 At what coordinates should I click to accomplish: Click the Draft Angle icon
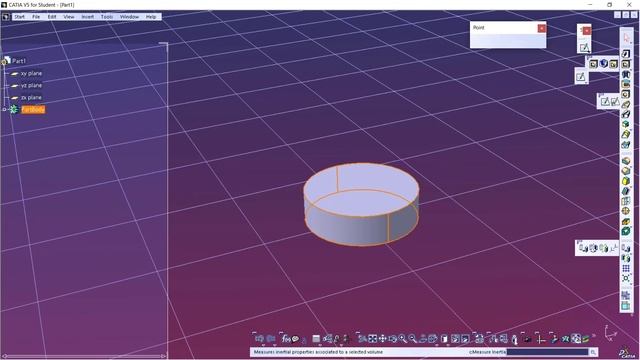click(x=626, y=180)
